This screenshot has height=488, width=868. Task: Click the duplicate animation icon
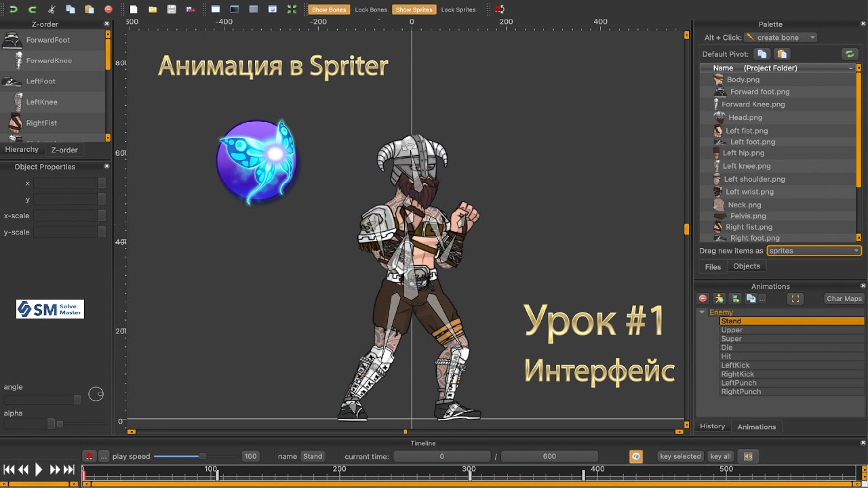click(x=735, y=298)
